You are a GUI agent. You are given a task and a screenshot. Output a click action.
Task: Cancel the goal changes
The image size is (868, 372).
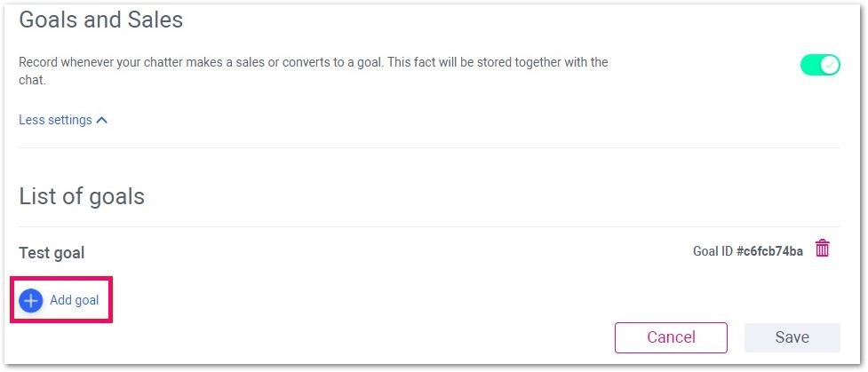point(671,337)
